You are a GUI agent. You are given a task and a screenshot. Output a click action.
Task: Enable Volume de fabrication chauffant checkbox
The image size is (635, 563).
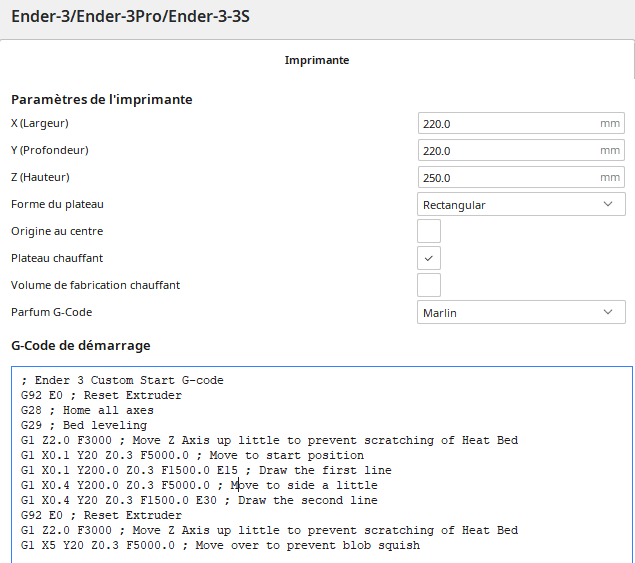(x=429, y=285)
